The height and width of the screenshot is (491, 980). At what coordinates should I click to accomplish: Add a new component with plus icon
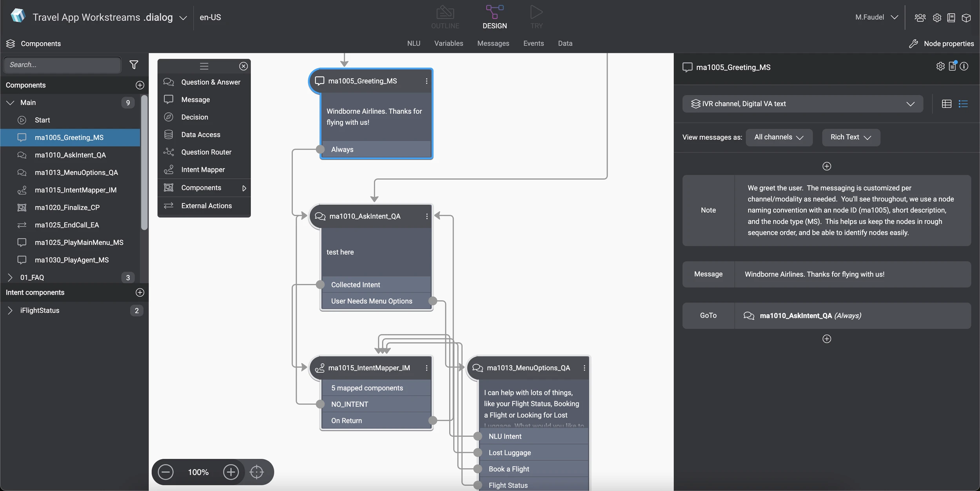tap(140, 85)
